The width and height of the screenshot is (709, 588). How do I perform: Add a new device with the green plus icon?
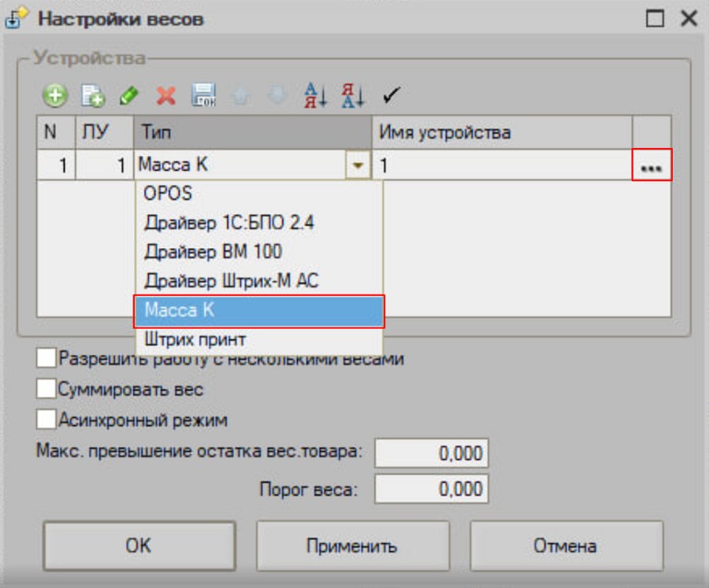click(x=55, y=95)
